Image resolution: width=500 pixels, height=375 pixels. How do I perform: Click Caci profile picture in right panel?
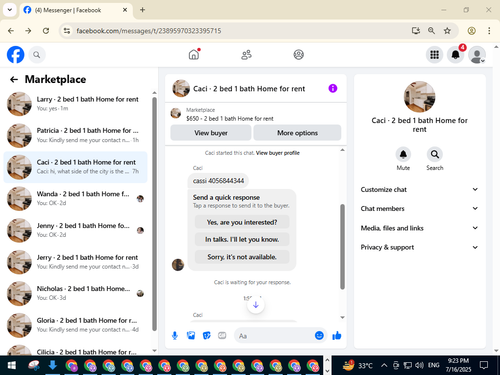point(419,97)
